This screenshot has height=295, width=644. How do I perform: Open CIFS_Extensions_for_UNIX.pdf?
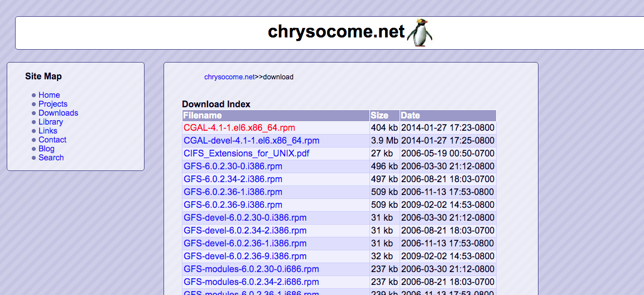click(247, 154)
